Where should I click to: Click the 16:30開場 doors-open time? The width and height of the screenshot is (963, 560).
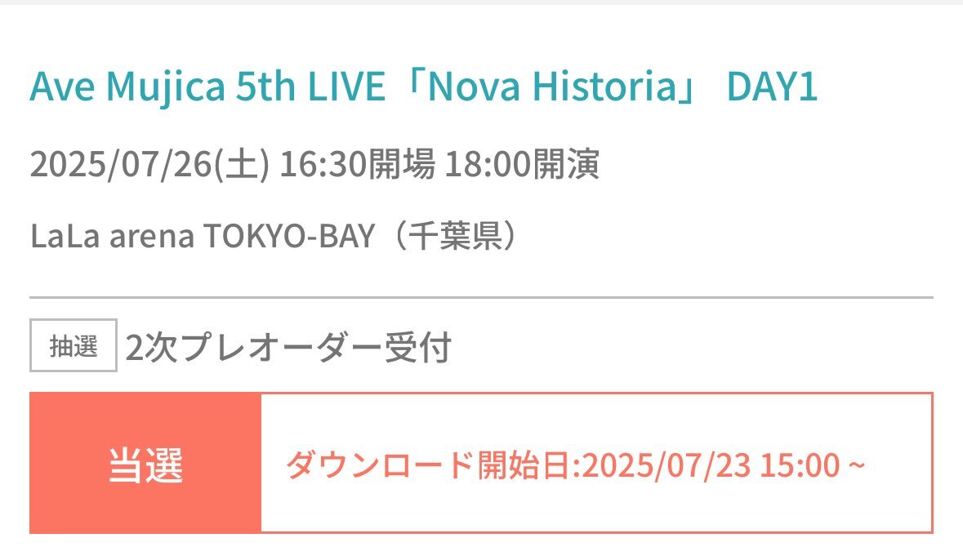[358, 164]
